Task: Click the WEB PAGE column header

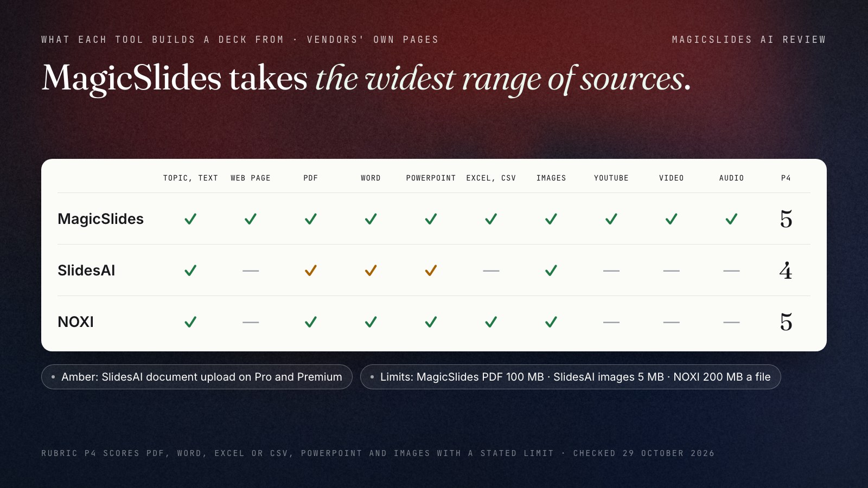Action: (x=251, y=178)
